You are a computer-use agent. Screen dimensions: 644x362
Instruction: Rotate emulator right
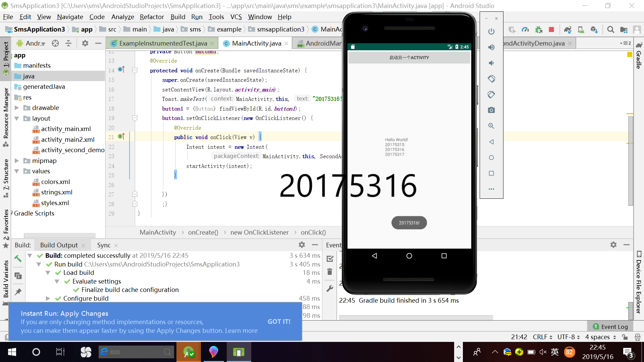pos(491,95)
